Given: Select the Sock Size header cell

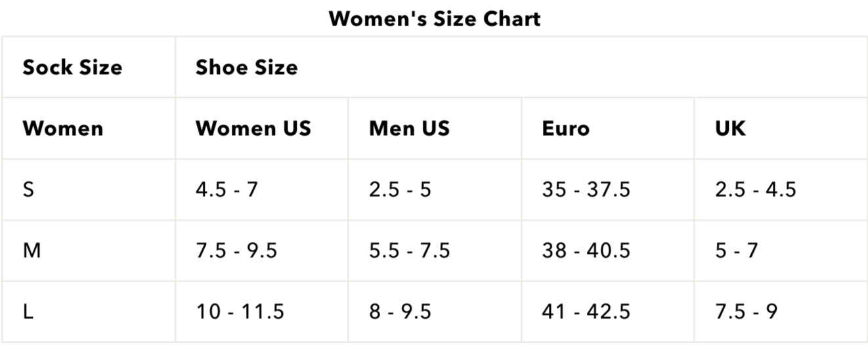Looking at the screenshot, I should [x=72, y=68].
